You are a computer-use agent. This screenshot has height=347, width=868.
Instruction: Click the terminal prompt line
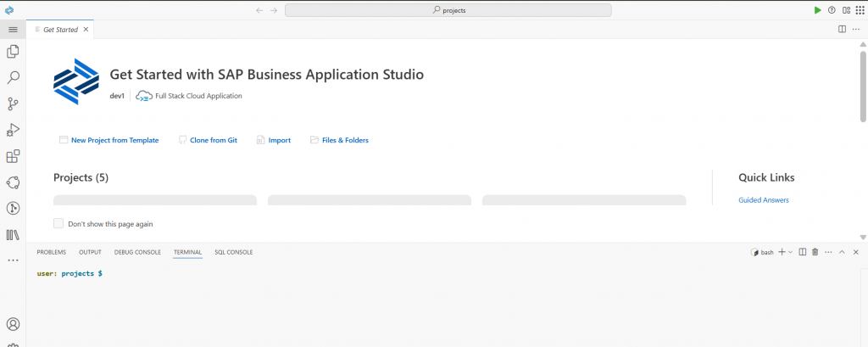click(70, 274)
